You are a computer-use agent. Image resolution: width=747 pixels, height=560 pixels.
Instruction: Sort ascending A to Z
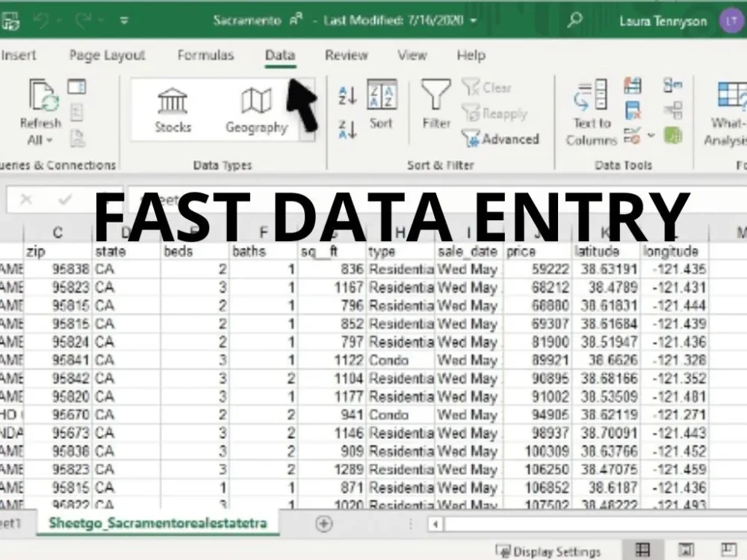click(347, 96)
